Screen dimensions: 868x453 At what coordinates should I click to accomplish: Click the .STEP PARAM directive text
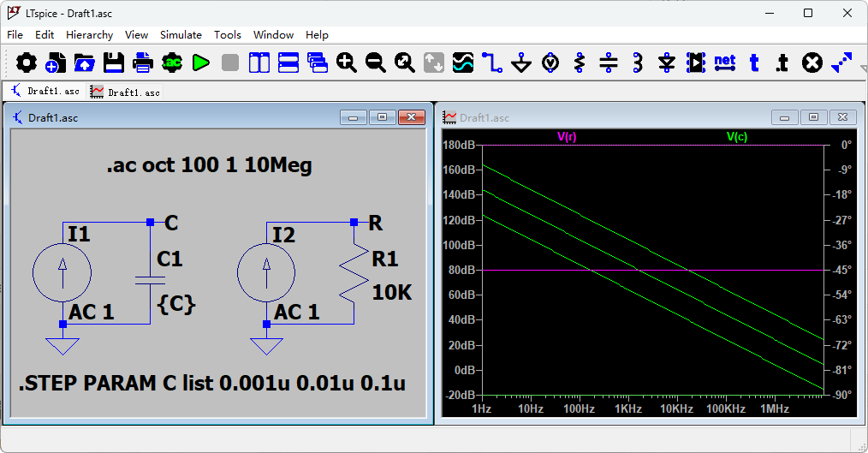[212, 384]
